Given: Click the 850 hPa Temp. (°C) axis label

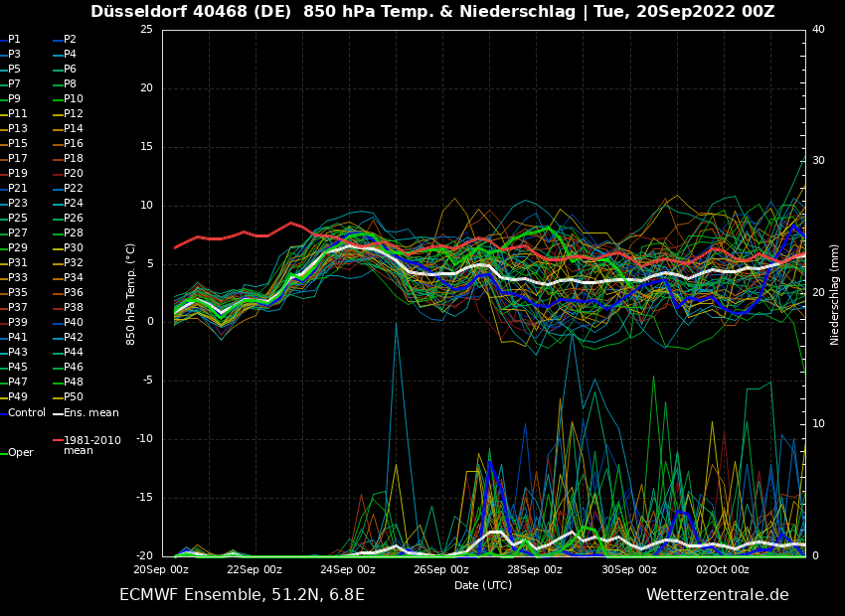Looking at the screenshot, I should [131, 293].
